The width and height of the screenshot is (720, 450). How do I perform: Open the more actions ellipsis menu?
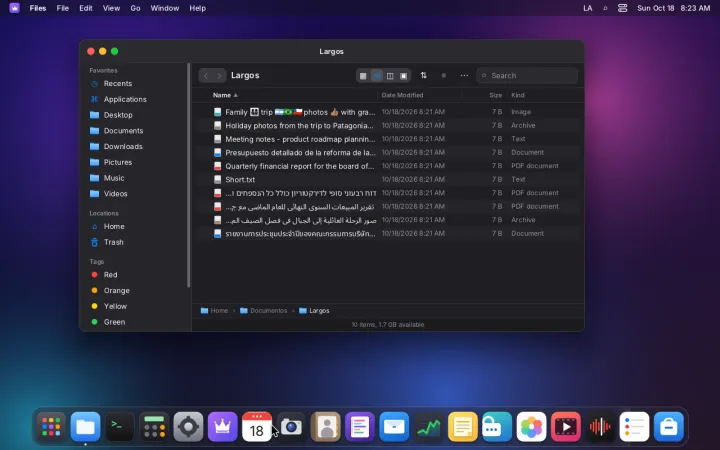click(x=464, y=75)
